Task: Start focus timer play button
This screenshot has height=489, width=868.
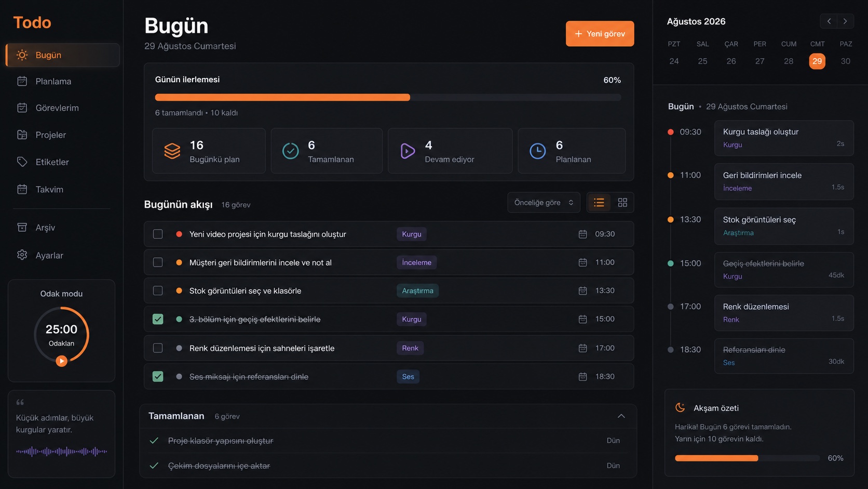Action: click(61, 361)
